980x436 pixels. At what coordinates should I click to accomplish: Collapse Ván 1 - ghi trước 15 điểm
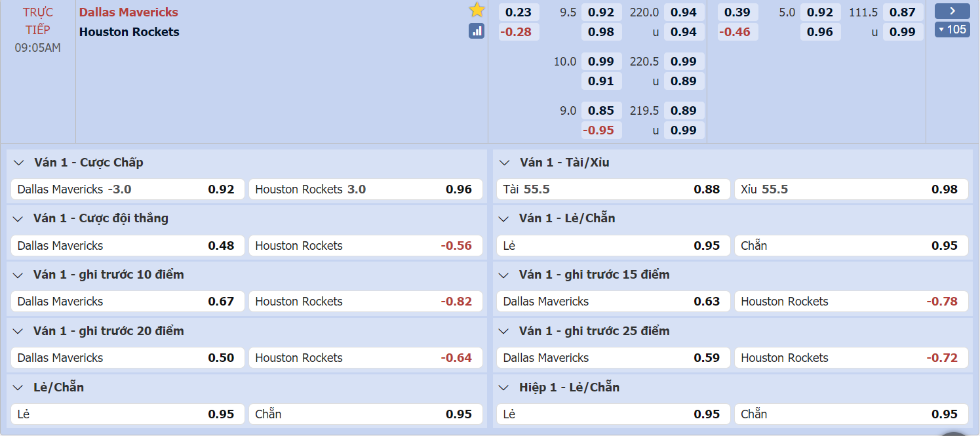(x=505, y=275)
